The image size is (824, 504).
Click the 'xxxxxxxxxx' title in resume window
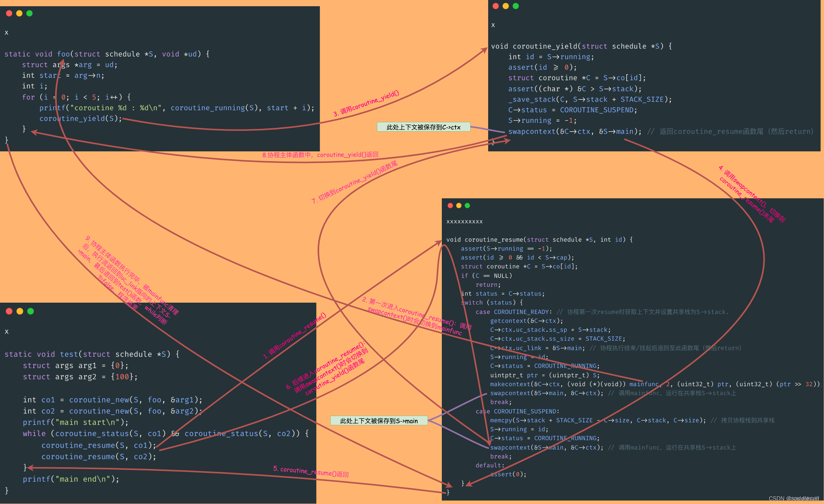coord(464,222)
